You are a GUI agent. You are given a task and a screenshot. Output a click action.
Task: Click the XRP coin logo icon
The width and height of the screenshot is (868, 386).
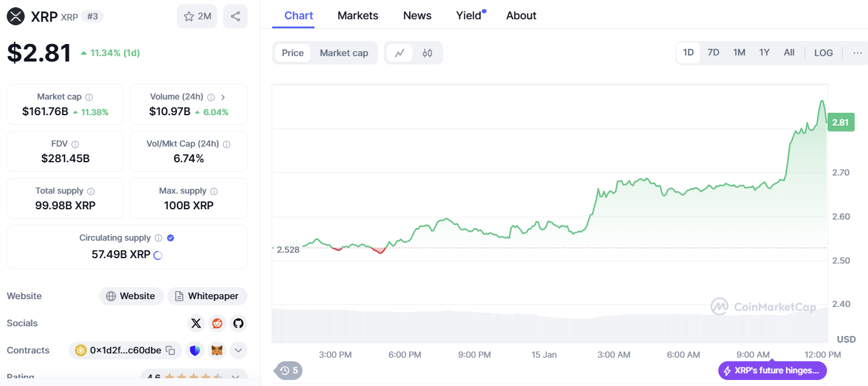click(x=16, y=16)
